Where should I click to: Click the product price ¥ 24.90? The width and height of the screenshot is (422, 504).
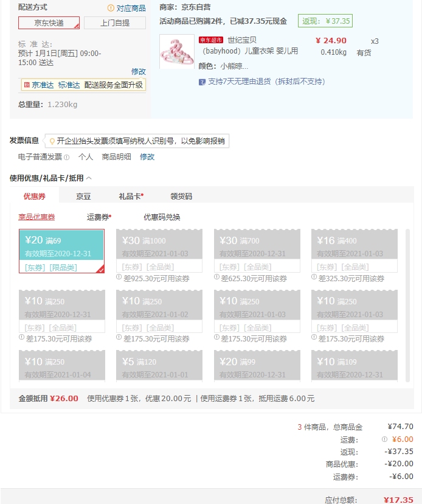coord(331,41)
